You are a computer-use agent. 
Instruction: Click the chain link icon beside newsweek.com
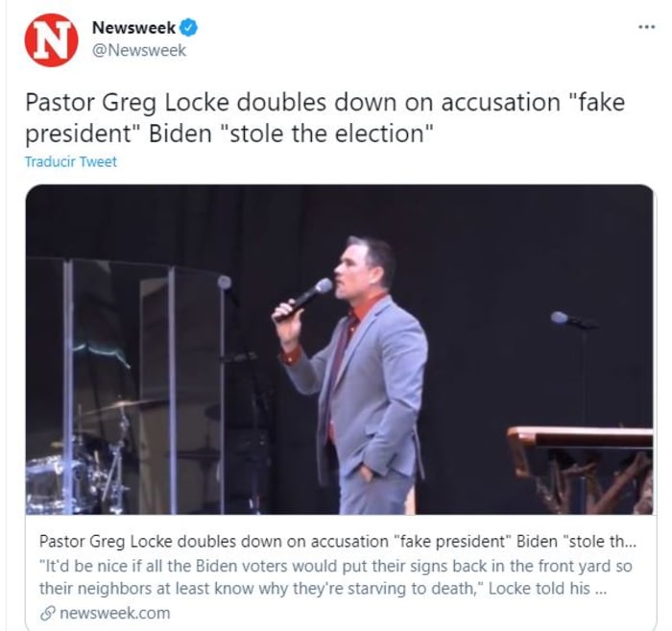[48, 613]
